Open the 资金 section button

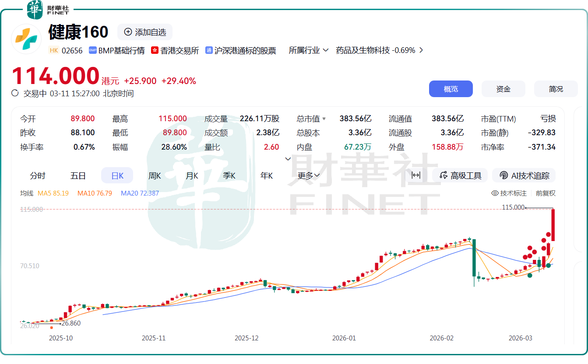point(503,89)
